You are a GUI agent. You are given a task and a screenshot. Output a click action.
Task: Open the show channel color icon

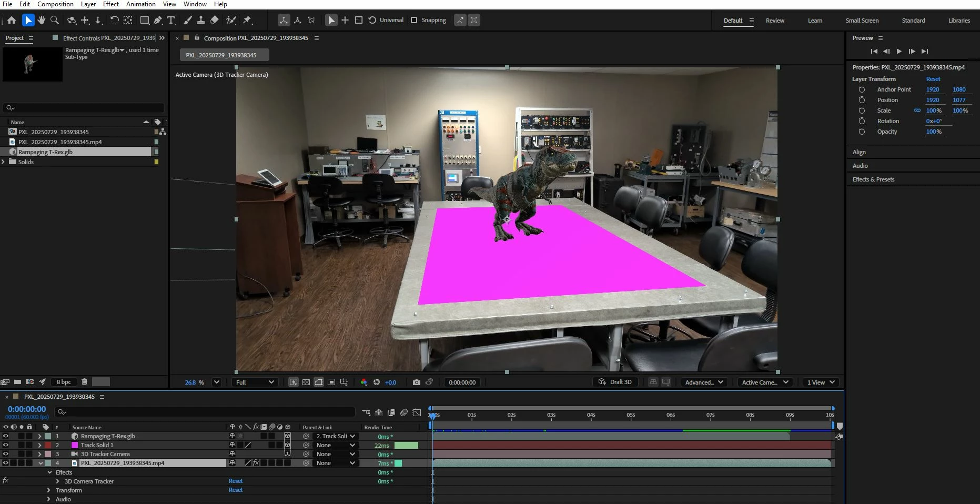tap(363, 382)
